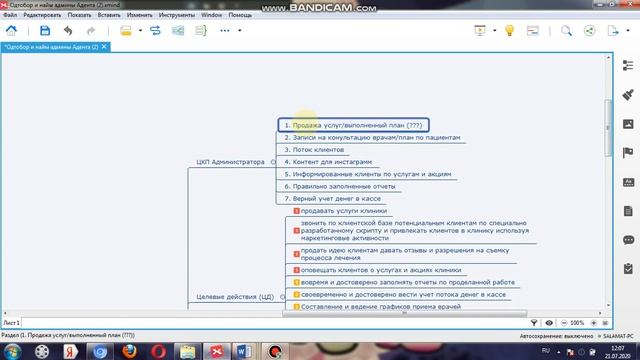This screenshot has height=360, width=640.
Task: Select topic Верный учет денег в кассе
Action: (x=333, y=199)
